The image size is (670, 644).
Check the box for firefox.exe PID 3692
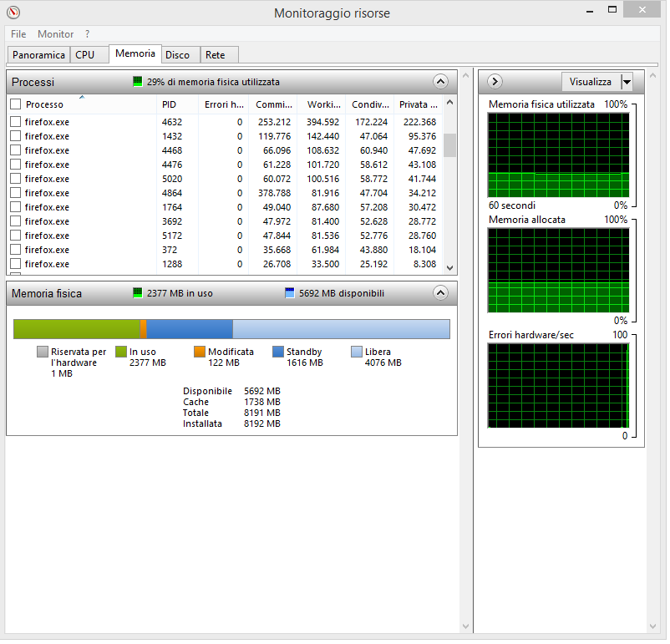click(16, 222)
